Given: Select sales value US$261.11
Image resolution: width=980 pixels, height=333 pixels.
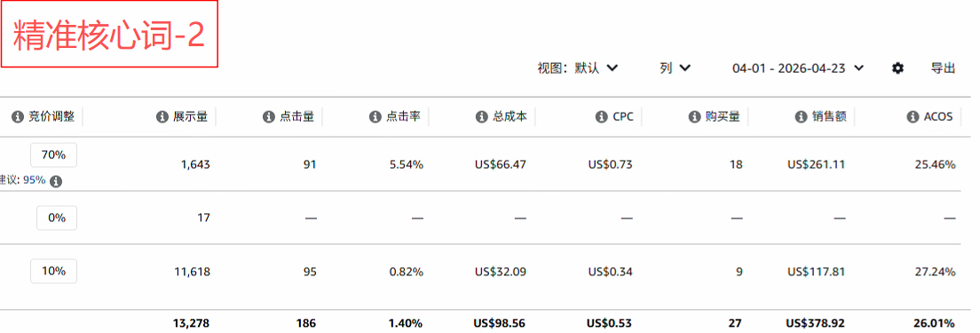Looking at the screenshot, I should pyautogui.click(x=817, y=165).
